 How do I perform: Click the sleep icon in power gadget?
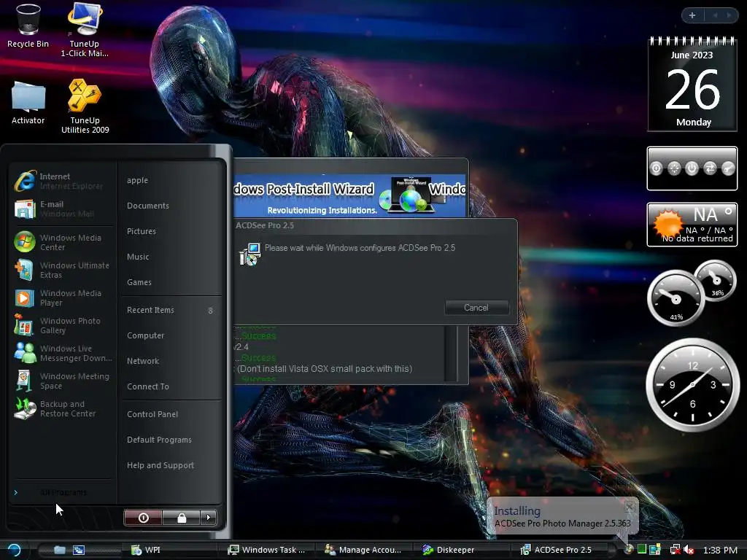coord(656,168)
